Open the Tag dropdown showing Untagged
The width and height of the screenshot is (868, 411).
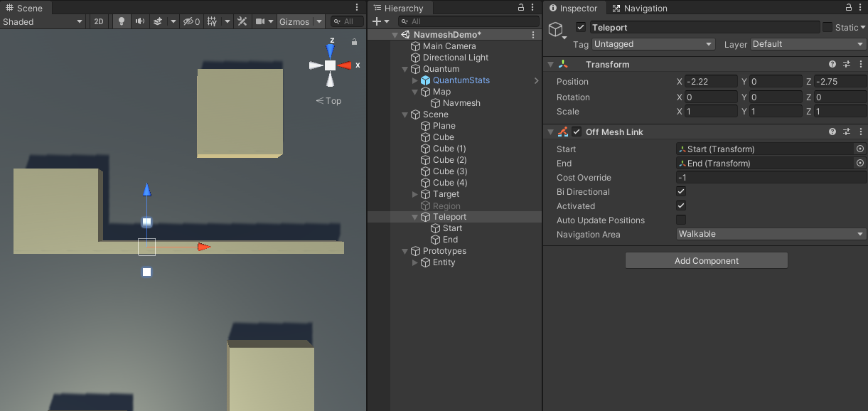click(653, 44)
